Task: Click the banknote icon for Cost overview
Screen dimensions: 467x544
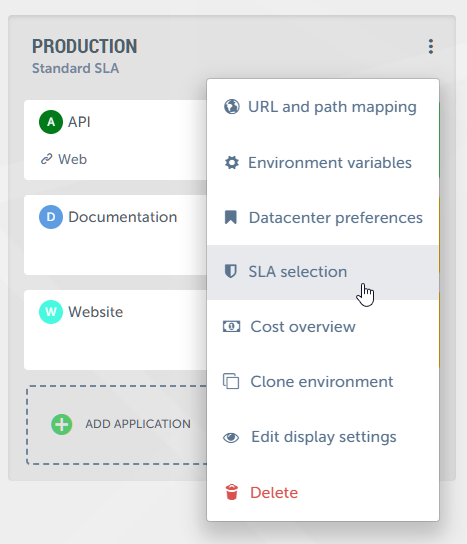Action: click(231, 326)
